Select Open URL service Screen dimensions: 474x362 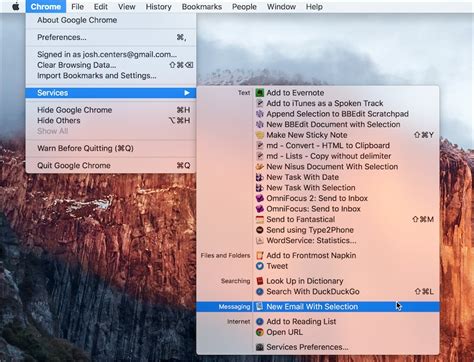coord(318,332)
